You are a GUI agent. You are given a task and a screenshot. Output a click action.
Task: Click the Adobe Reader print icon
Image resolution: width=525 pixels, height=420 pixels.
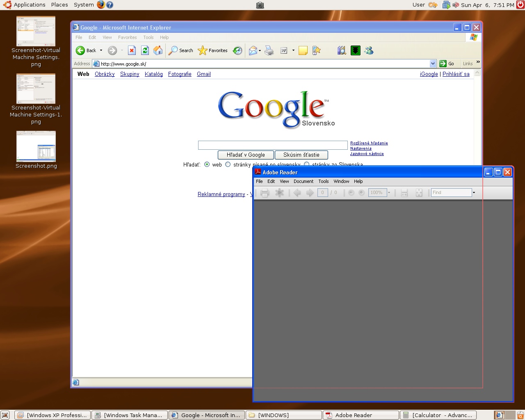tap(265, 193)
